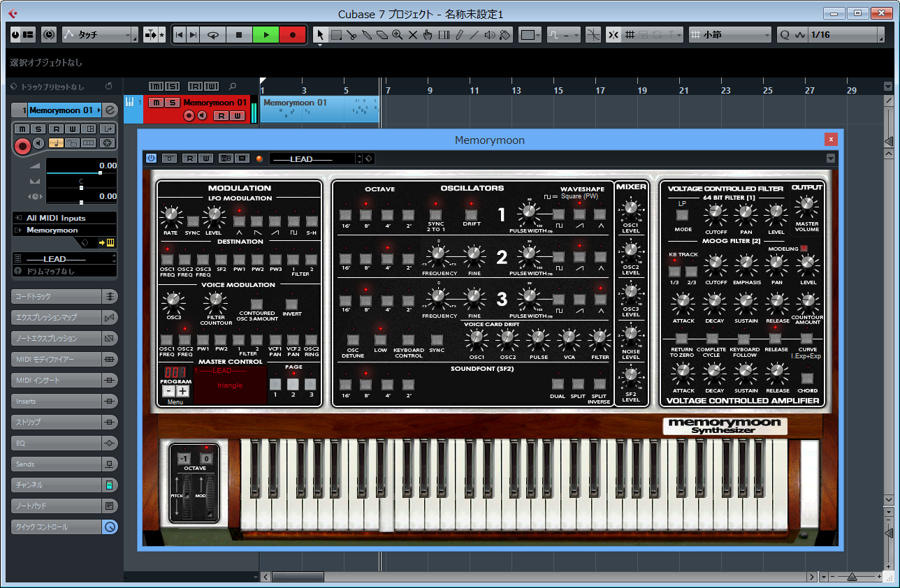
Task: Mute the Memorymoon 01 track in track list
Action: click(156, 103)
